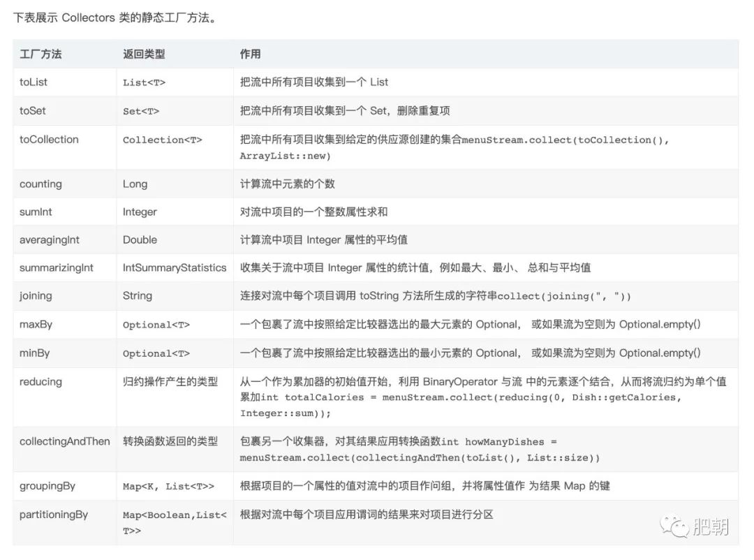This screenshot has height=560, width=754.
Task: Click Optional<T> in the maxBy row
Action: [x=156, y=325]
